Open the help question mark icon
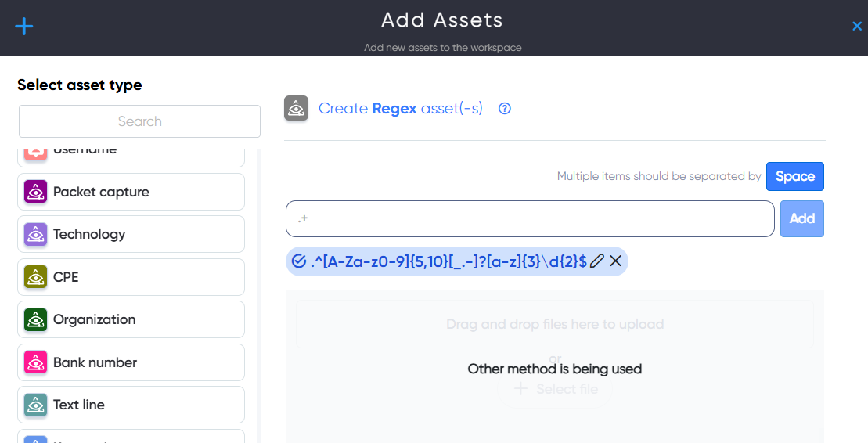Screen dimensions: 868x443 504,109
